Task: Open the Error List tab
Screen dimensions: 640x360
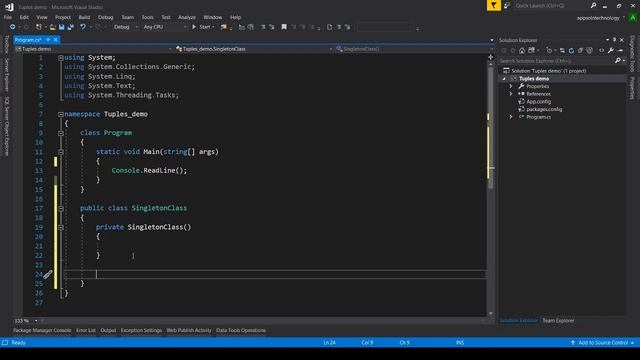Action: tap(86, 331)
